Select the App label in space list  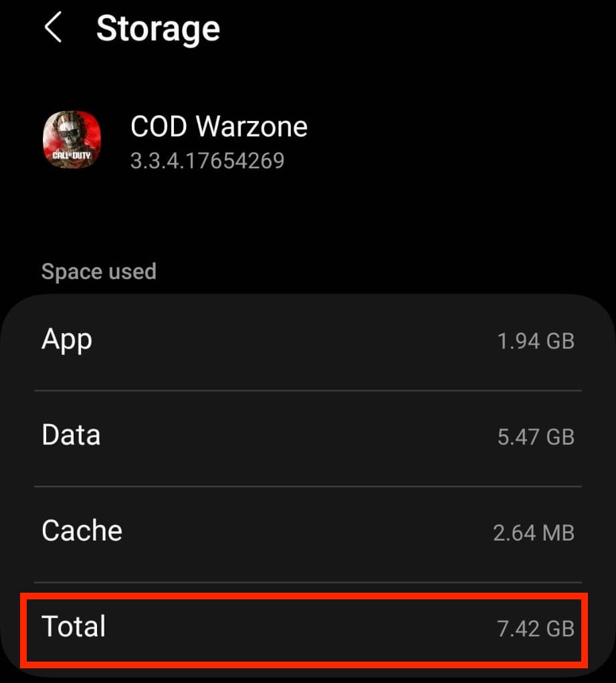click(x=67, y=340)
